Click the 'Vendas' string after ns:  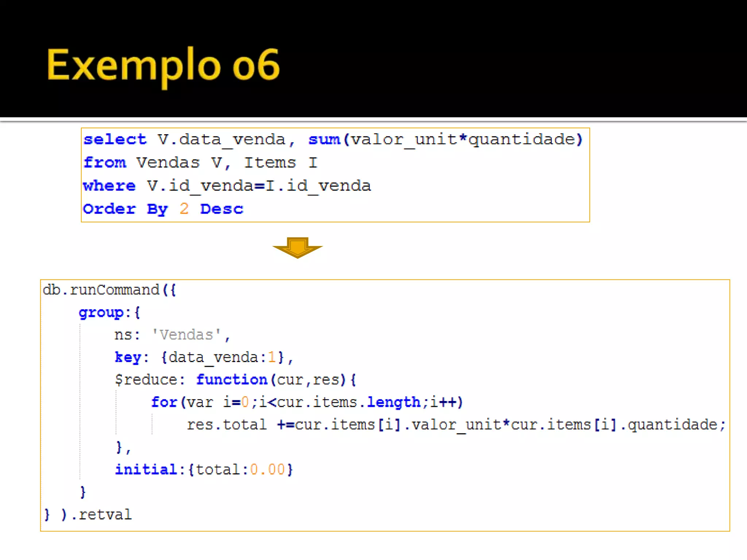click(x=186, y=335)
